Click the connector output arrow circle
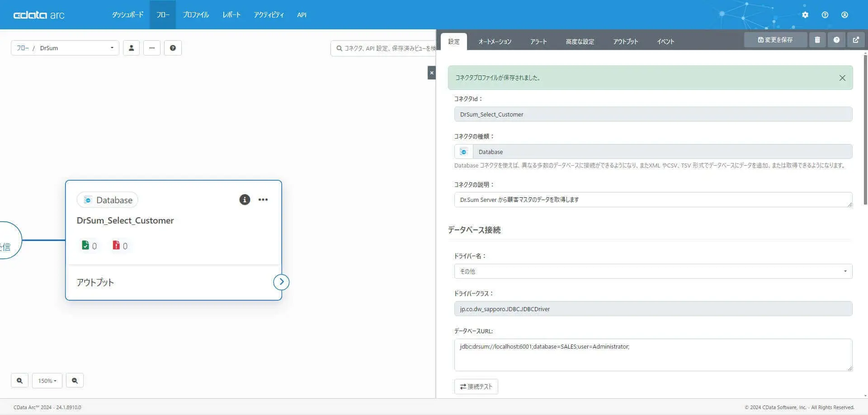Image resolution: width=868 pixels, height=415 pixels. pyautogui.click(x=281, y=282)
